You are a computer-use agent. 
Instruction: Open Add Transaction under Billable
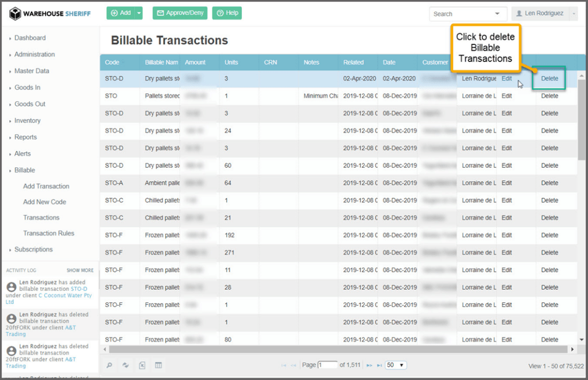pyautogui.click(x=46, y=186)
